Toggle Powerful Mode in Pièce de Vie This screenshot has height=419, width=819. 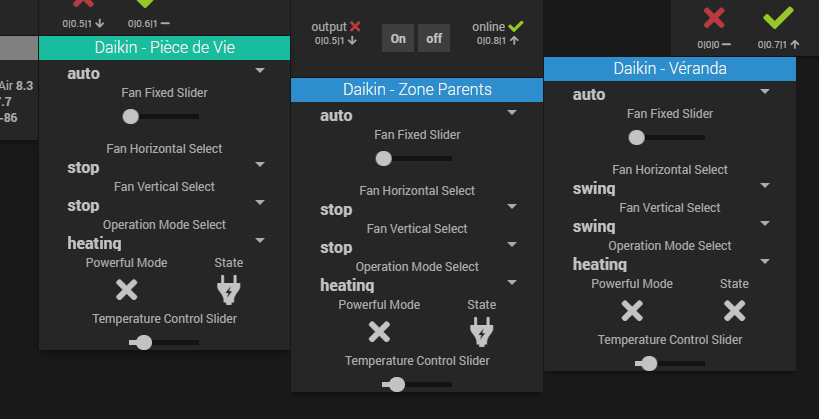(126, 290)
